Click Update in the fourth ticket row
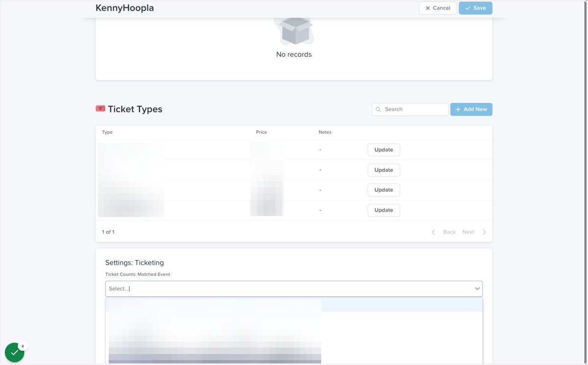The image size is (588, 365). (384, 210)
